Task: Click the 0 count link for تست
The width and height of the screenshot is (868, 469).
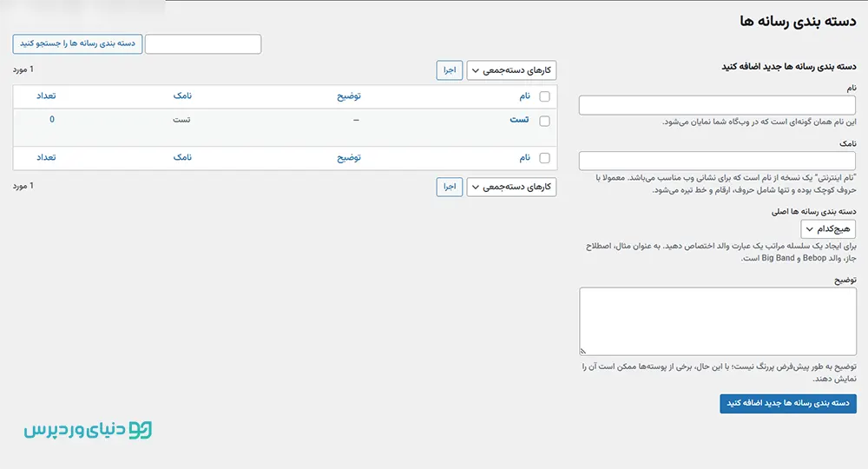Action: click(52, 120)
